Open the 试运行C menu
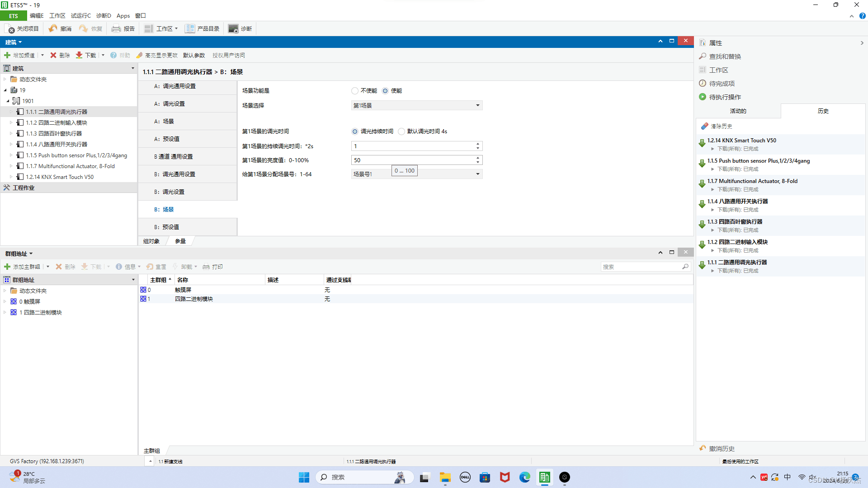This screenshot has width=868, height=488. 80,16
